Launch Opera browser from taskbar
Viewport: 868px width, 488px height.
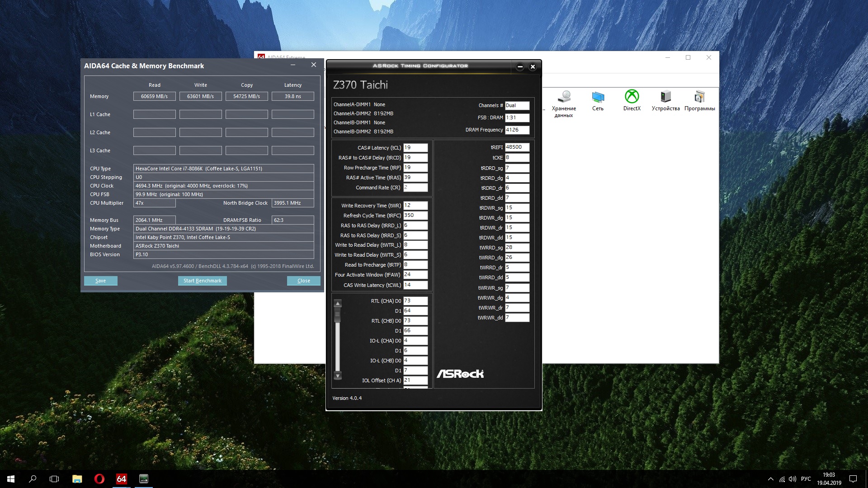(x=99, y=479)
